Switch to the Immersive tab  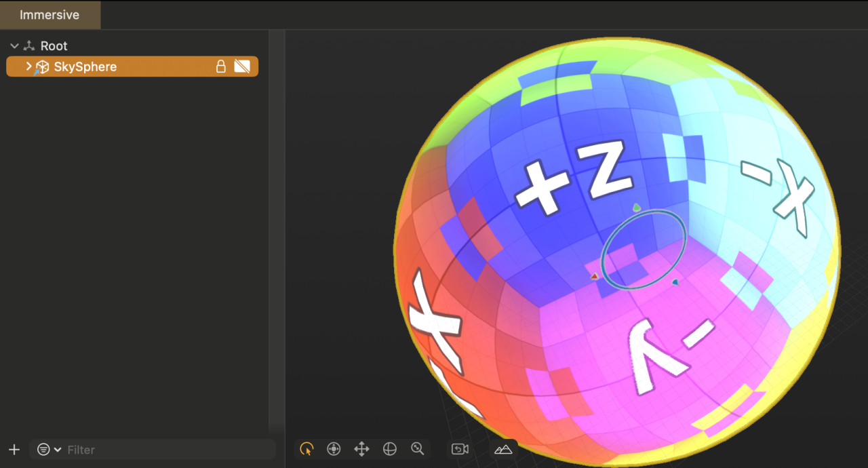tap(50, 15)
